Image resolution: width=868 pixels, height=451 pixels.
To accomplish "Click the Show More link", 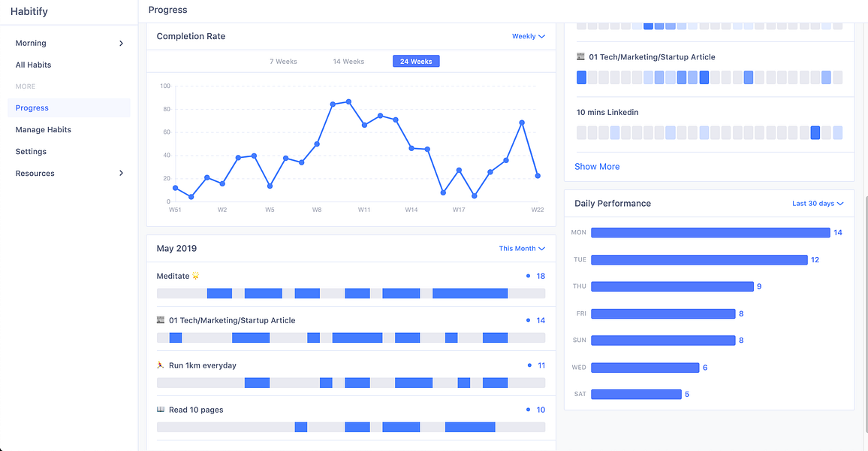I will pyautogui.click(x=597, y=166).
